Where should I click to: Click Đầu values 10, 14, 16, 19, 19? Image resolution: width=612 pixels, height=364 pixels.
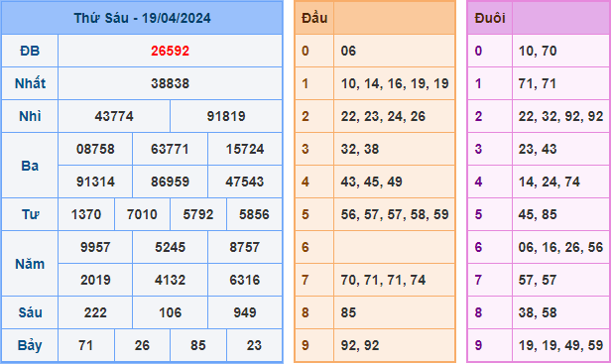pos(395,83)
